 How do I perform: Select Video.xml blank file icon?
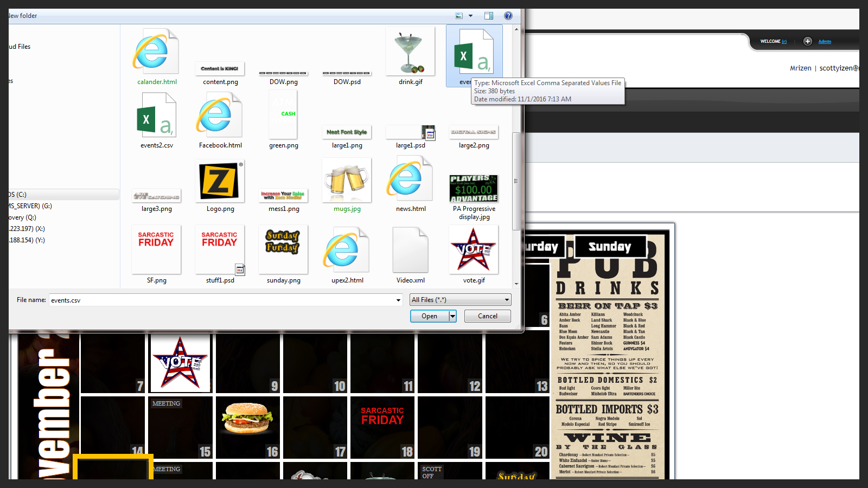pyautogui.click(x=410, y=249)
